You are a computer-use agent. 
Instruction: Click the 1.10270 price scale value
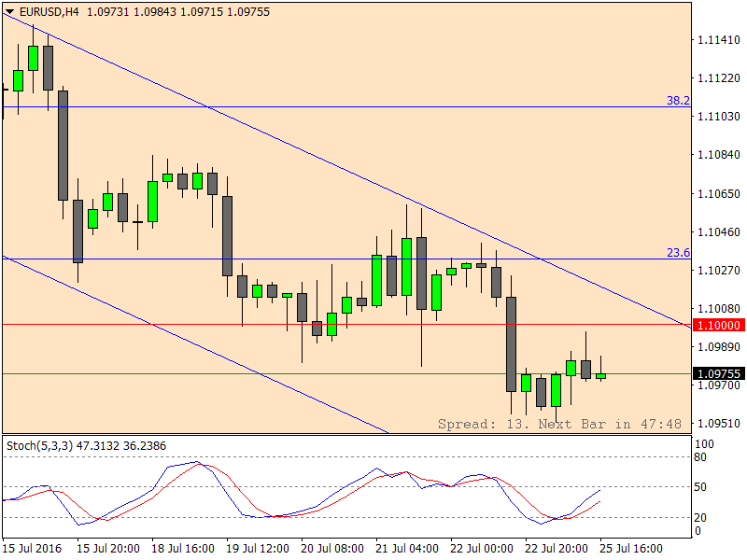(719, 270)
